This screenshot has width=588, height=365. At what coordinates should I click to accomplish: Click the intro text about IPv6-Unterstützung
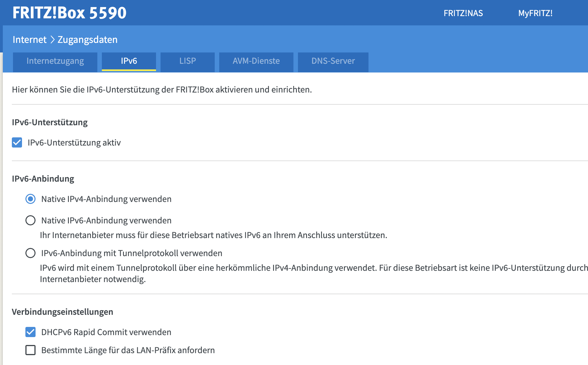162,90
